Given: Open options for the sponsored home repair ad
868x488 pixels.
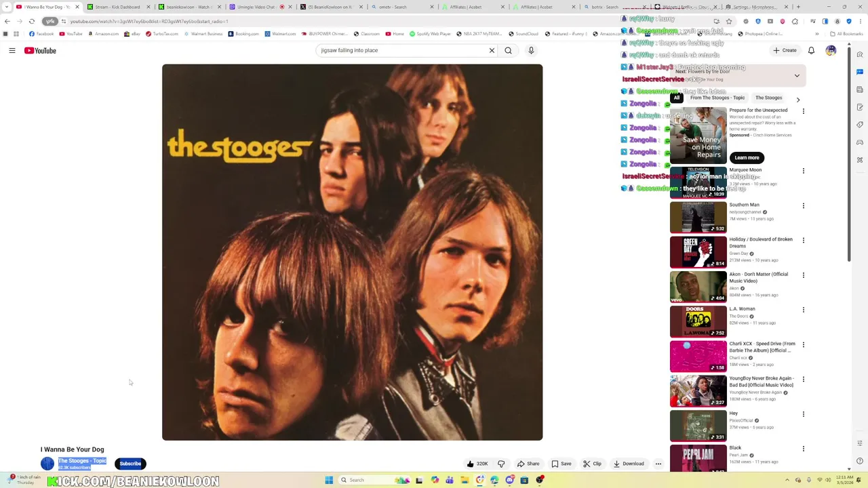Looking at the screenshot, I should [x=803, y=110].
